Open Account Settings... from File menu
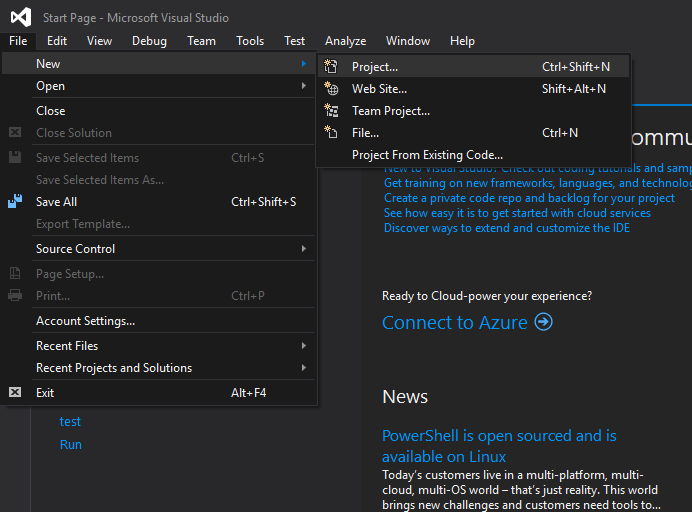692x512 pixels. [x=159, y=321]
